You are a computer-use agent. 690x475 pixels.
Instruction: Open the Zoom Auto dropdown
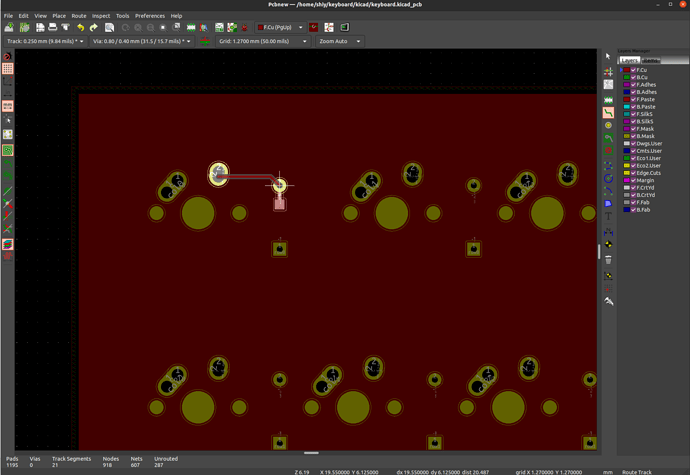[340, 41]
